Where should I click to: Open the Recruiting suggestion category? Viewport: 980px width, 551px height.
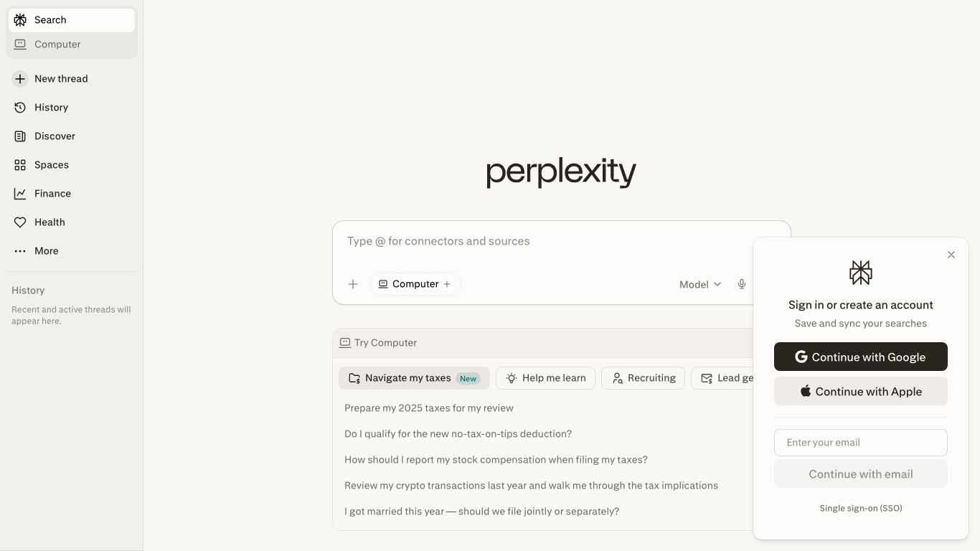(643, 377)
